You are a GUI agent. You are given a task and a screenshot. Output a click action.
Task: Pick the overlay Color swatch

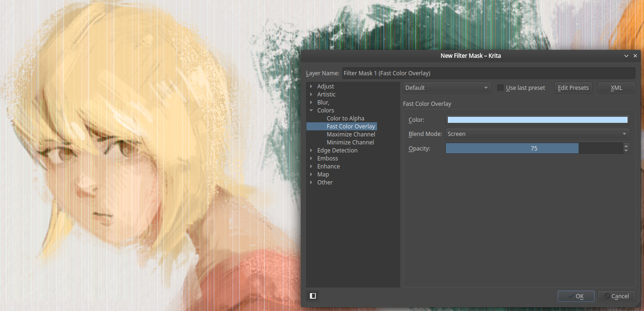pos(537,120)
